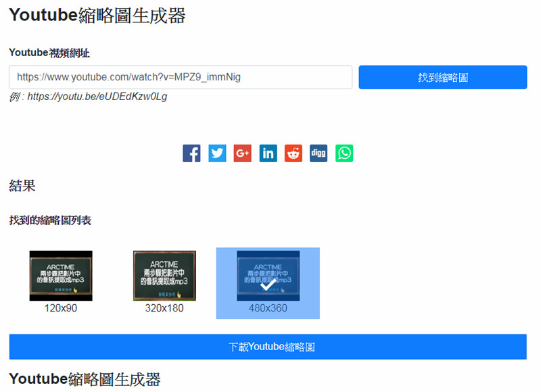Viewport: 541px width, 392px height.
Task: Click the top Youtube縮略圖生成器 page title
Action: click(97, 16)
